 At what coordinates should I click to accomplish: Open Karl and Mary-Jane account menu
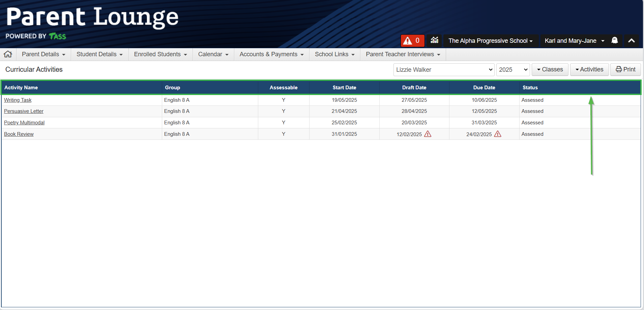(574, 41)
